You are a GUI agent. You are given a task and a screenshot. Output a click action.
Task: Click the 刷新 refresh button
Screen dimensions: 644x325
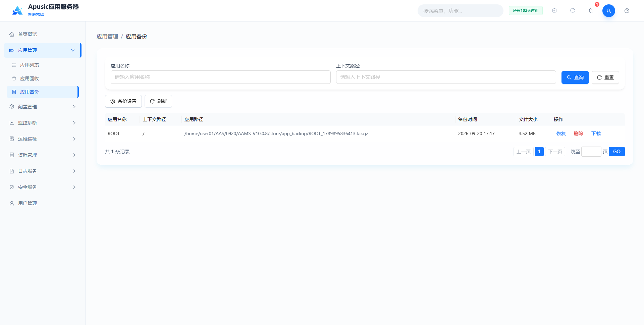coord(158,101)
